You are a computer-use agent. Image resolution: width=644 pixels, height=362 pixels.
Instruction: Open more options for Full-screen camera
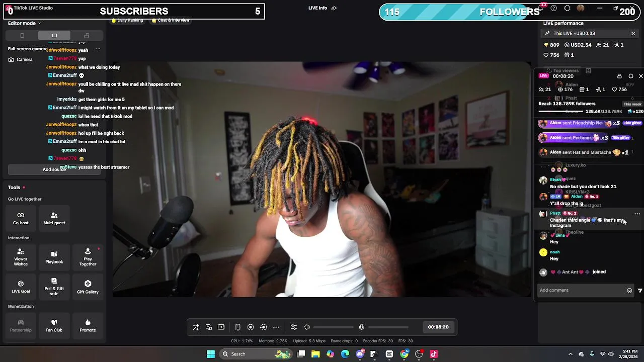pos(98,49)
